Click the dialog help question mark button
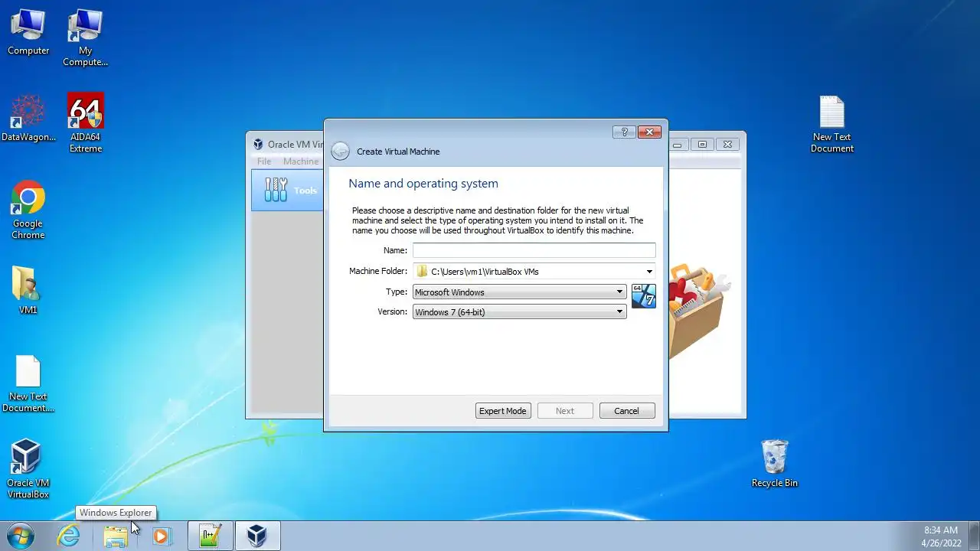 (x=624, y=132)
